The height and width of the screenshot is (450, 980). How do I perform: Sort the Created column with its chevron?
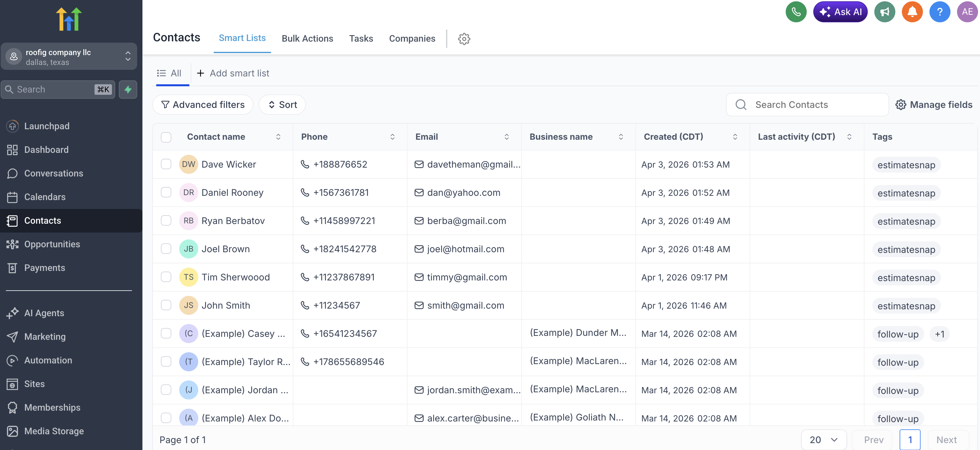[x=735, y=137]
